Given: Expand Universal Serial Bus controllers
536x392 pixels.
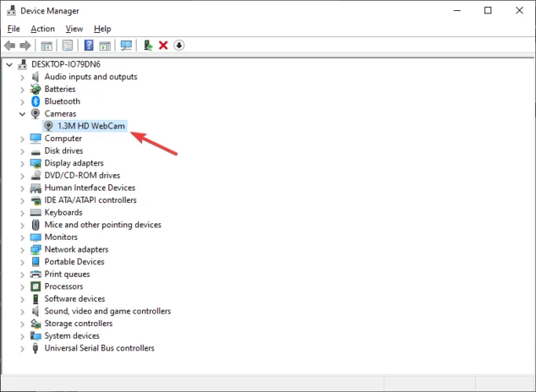Looking at the screenshot, I should click(x=22, y=348).
